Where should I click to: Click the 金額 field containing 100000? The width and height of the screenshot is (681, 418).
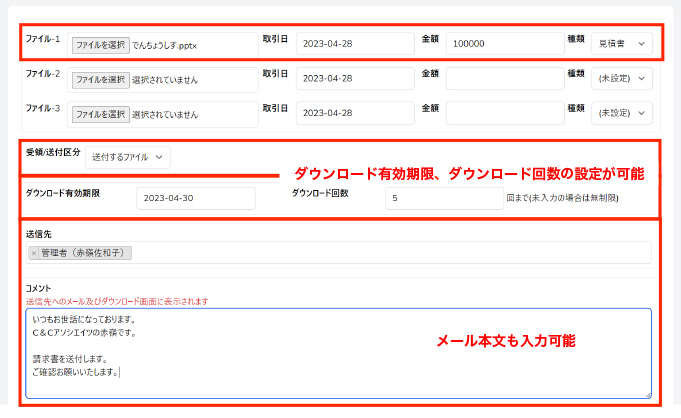pos(504,44)
